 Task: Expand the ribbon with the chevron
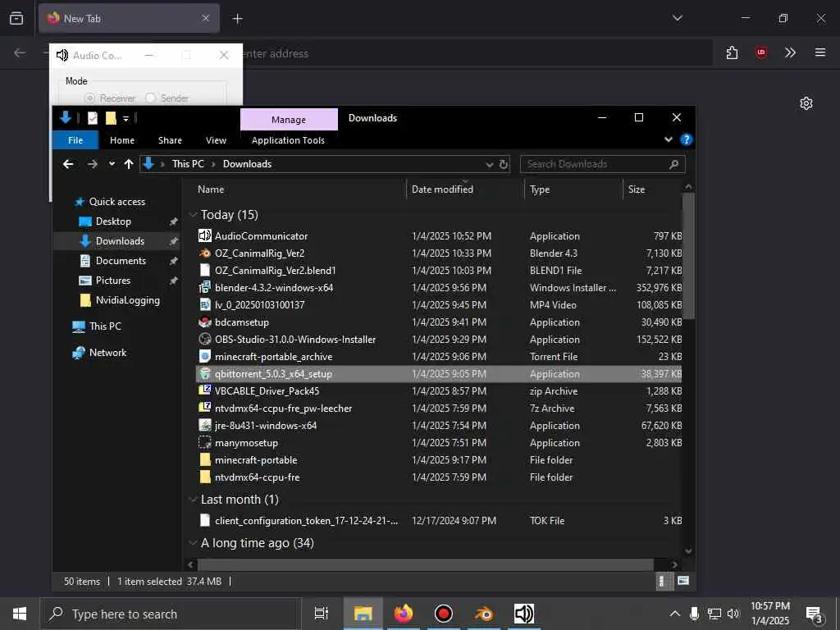668,139
